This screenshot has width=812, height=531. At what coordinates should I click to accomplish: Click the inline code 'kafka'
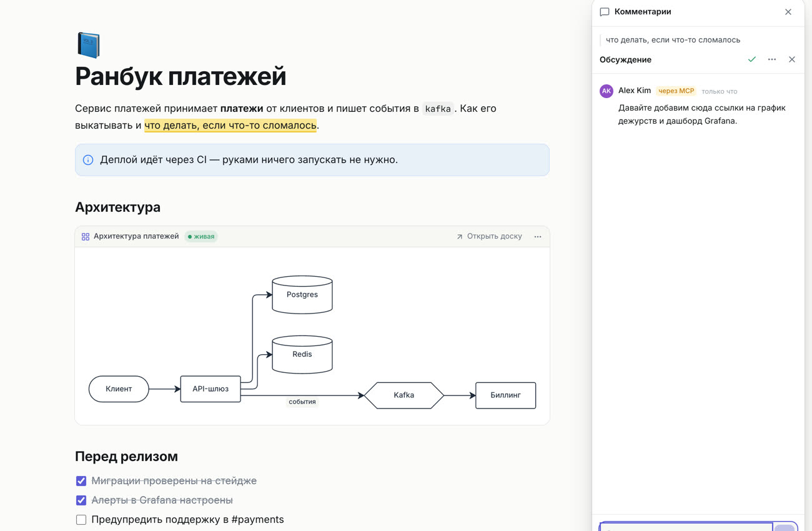[x=438, y=109]
